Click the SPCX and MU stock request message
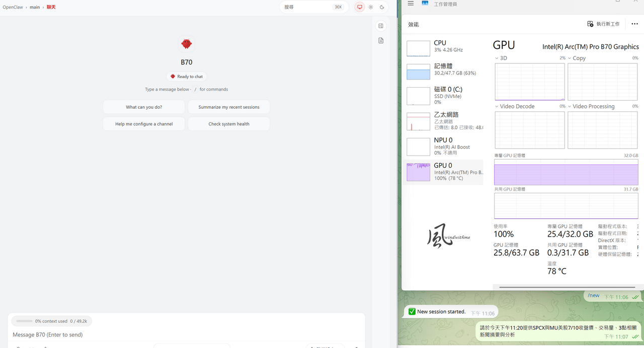This screenshot has width=644, height=348. tap(558, 331)
